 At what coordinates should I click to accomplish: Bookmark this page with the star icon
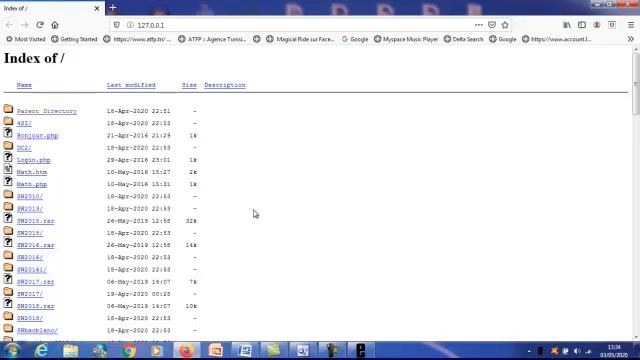pos(505,25)
